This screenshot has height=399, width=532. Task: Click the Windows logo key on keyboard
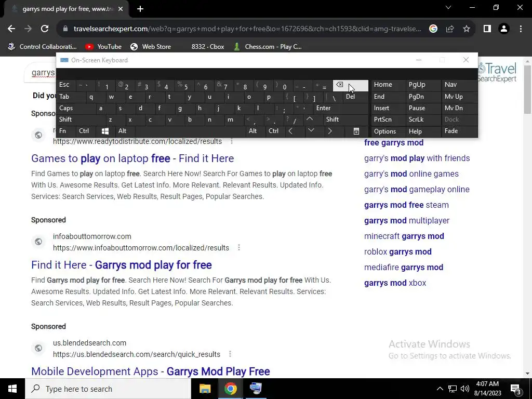click(105, 131)
